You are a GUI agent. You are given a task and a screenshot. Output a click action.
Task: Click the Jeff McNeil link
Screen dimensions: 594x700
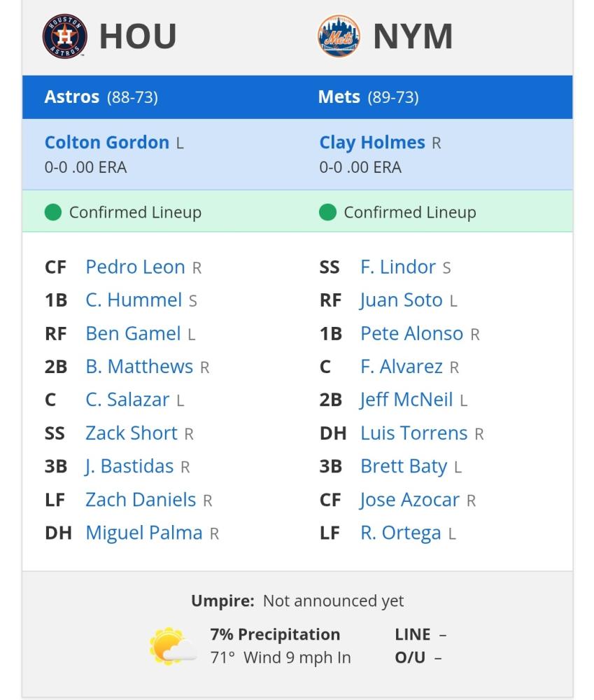406,400
